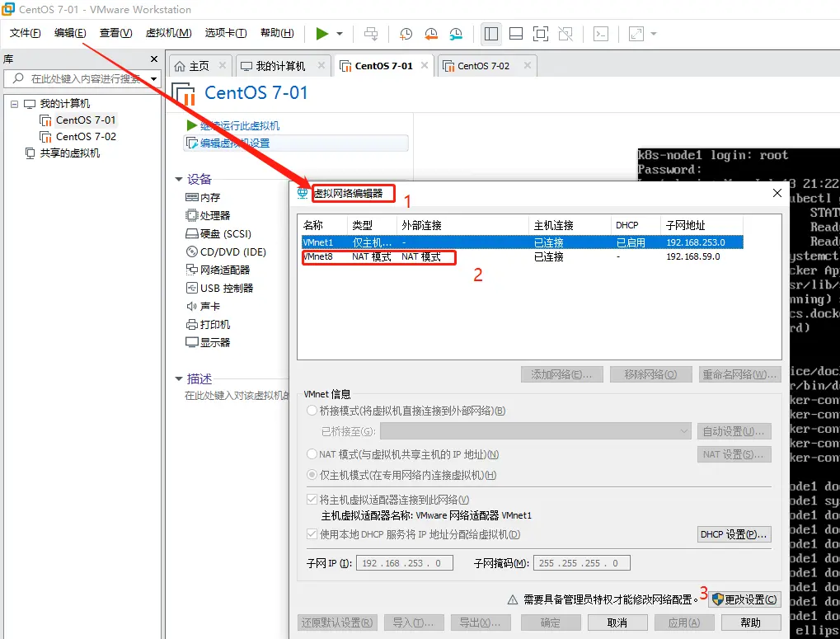Click the send Ctrl+Alt+Del toolbar icon
The height and width of the screenshot is (639, 840).
[371, 34]
